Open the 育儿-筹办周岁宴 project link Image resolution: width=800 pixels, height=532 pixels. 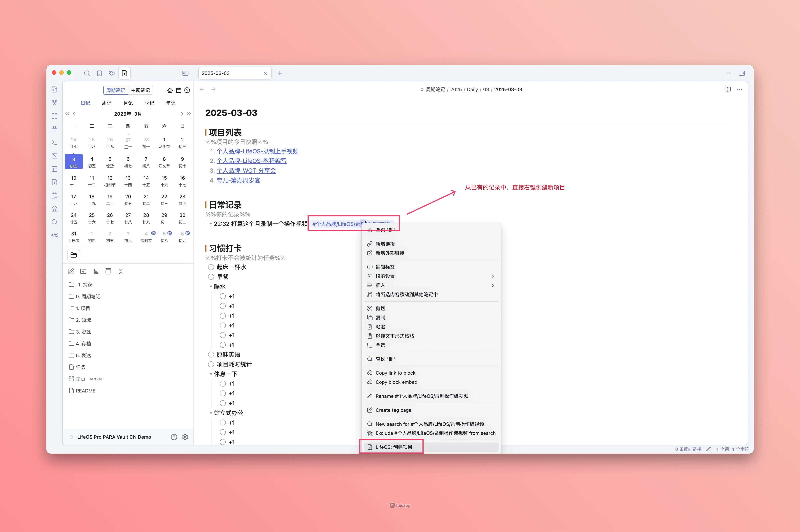pyautogui.click(x=238, y=181)
